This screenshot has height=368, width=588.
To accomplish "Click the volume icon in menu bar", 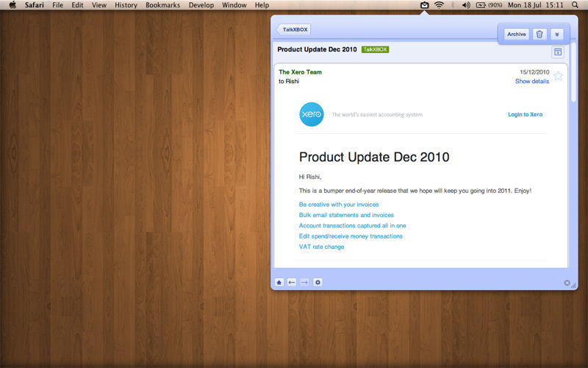I will tap(466, 5).
